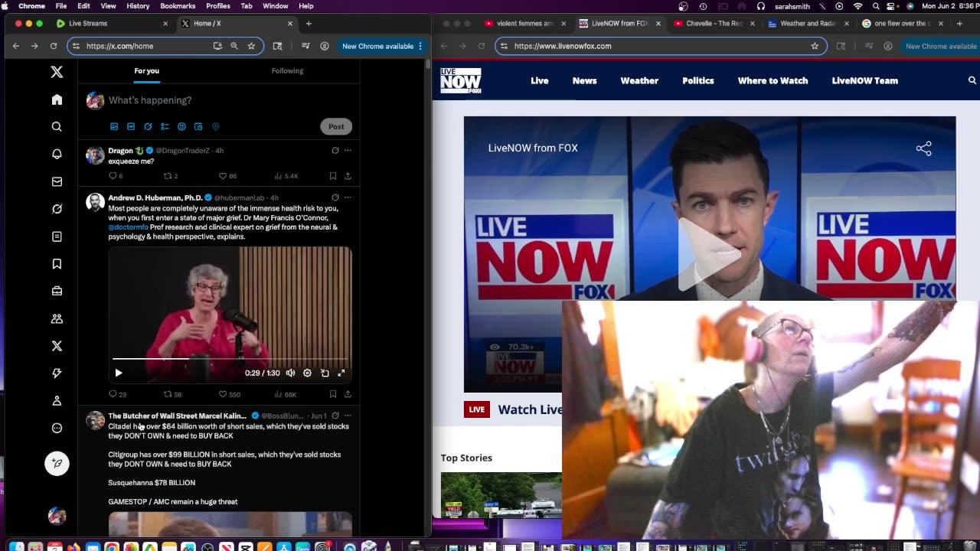Open Communities in the X sidebar
Viewport: 980px width, 551px height.
click(x=57, y=318)
